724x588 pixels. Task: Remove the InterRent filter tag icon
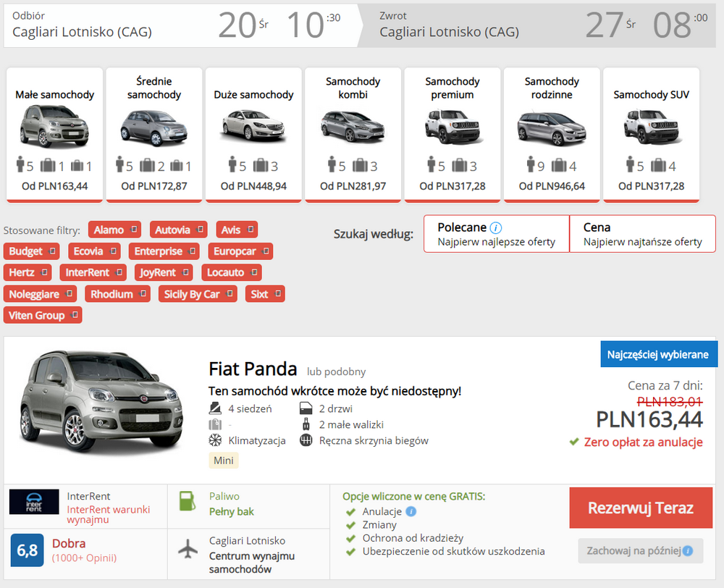coord(119,272)
